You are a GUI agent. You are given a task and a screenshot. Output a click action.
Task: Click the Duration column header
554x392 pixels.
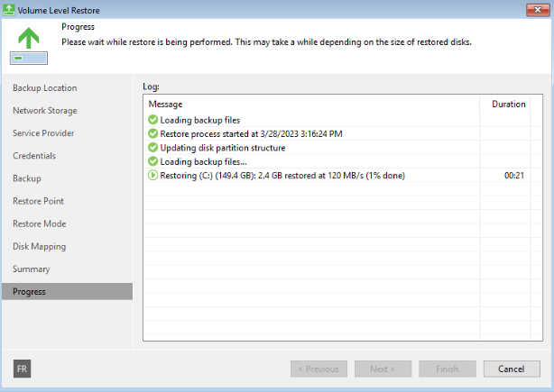pyautogui.click(x=505, y=105)
